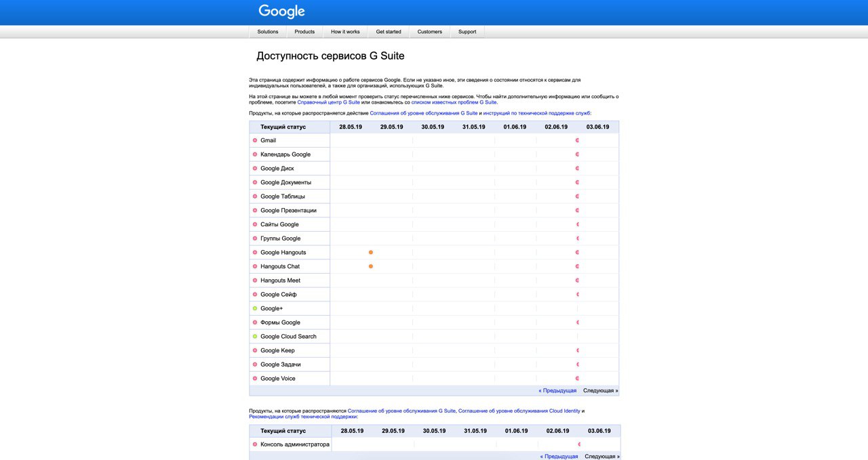Click Текущий статус header in main table
Screen dimensions: 868x460
(x=283, y=127)
